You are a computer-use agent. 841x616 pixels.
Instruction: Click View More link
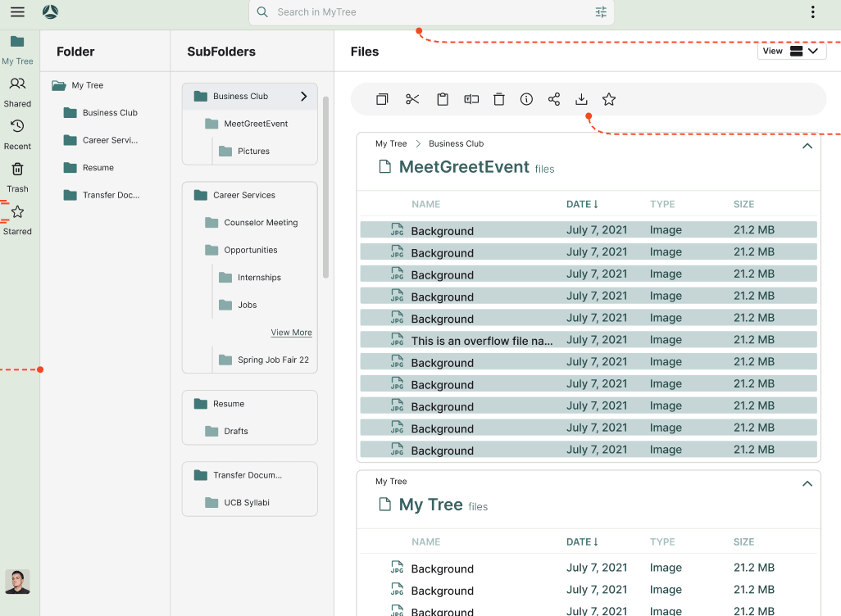(291, 333)
